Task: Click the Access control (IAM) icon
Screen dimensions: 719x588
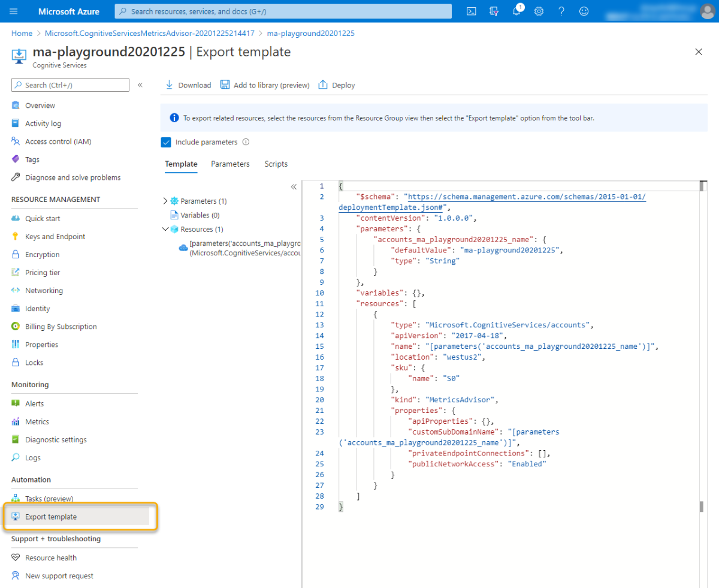Action: [x=16, y=141]
